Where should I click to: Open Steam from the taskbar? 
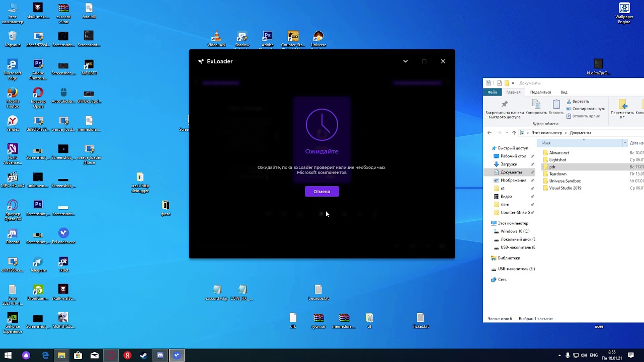point(144,355)
